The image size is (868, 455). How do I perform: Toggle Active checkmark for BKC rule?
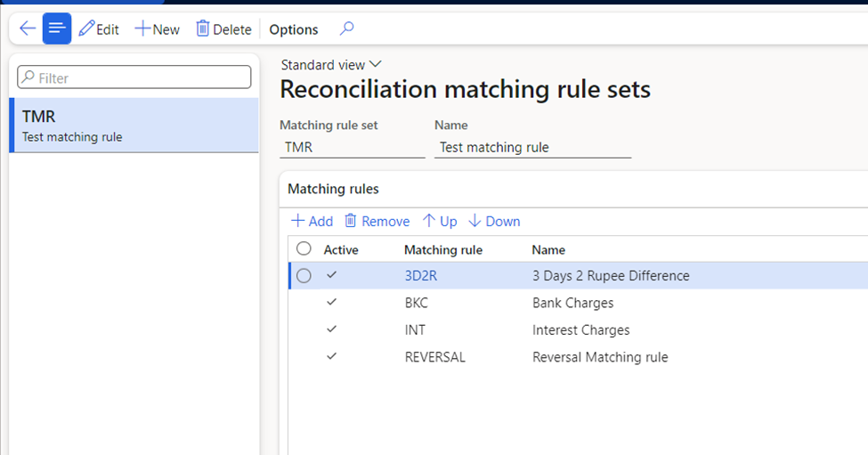click(x=331, y=302)
